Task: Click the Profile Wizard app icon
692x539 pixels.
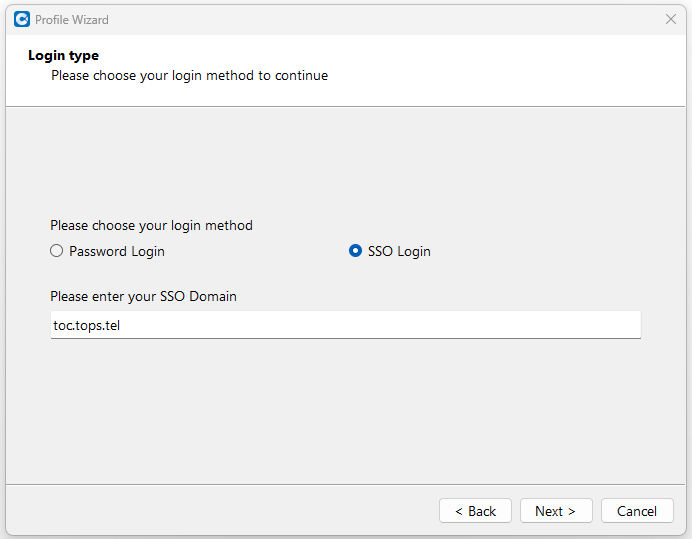Action: click(21, 19)
